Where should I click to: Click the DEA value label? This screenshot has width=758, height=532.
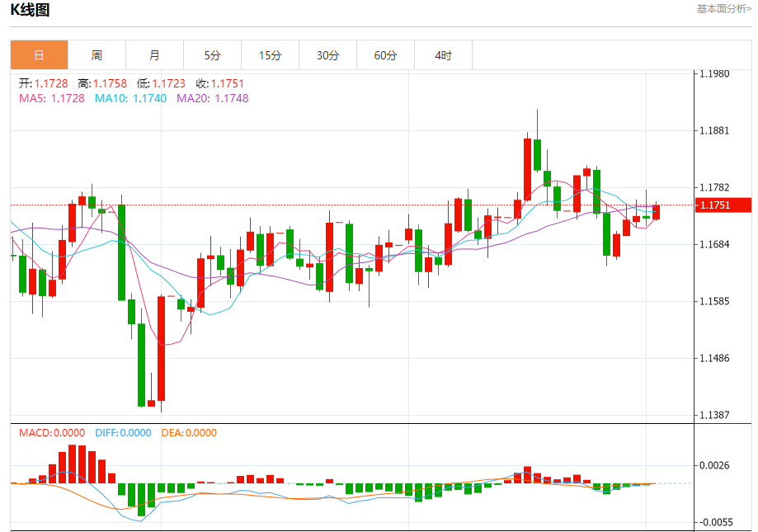click(x=189, y=433)
